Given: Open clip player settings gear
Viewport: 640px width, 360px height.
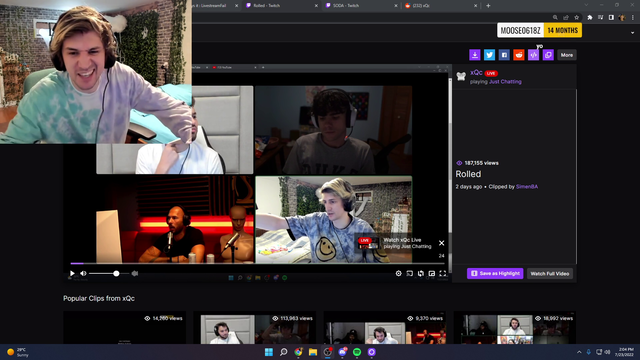Looking at the screenshot, I should pos(399,273).
